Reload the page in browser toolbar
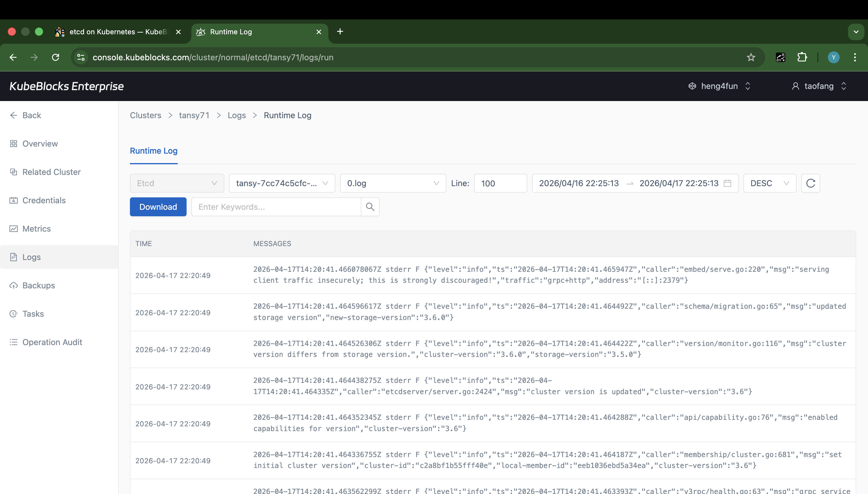The width and height of the screenshot is (868, 494). click(56, 57)
